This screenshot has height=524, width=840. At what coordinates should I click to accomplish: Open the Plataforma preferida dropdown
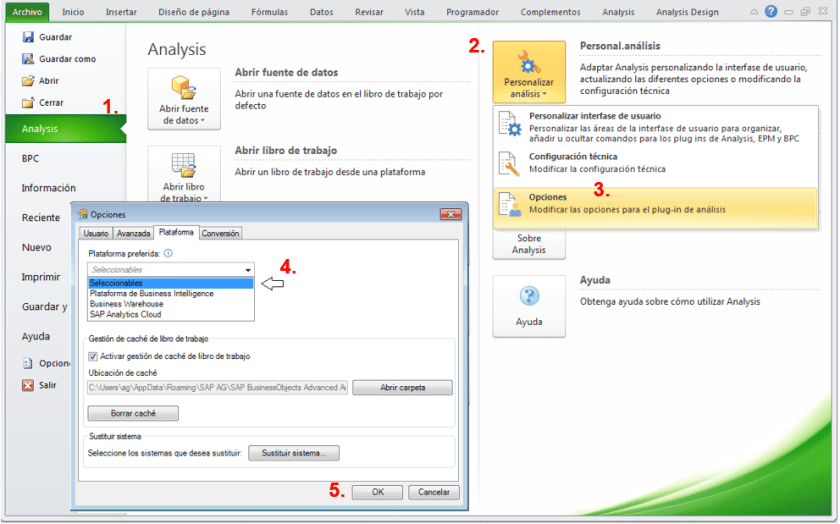[171, 270]
